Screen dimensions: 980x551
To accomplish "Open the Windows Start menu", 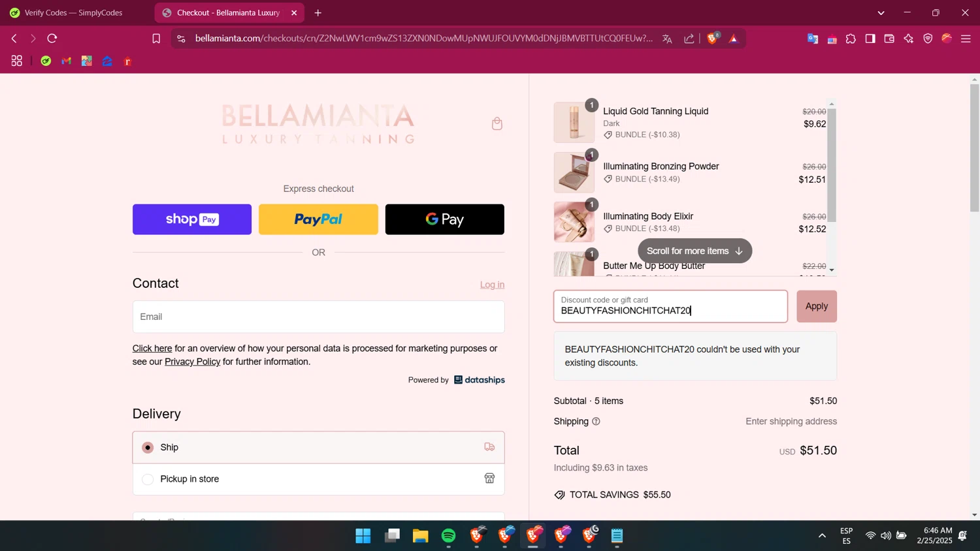I will pos(363,536).
